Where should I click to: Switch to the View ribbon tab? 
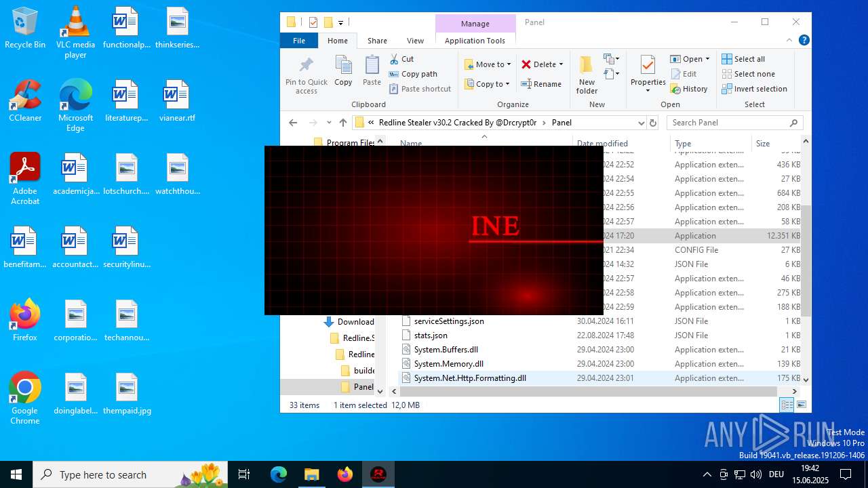point(415,41)
